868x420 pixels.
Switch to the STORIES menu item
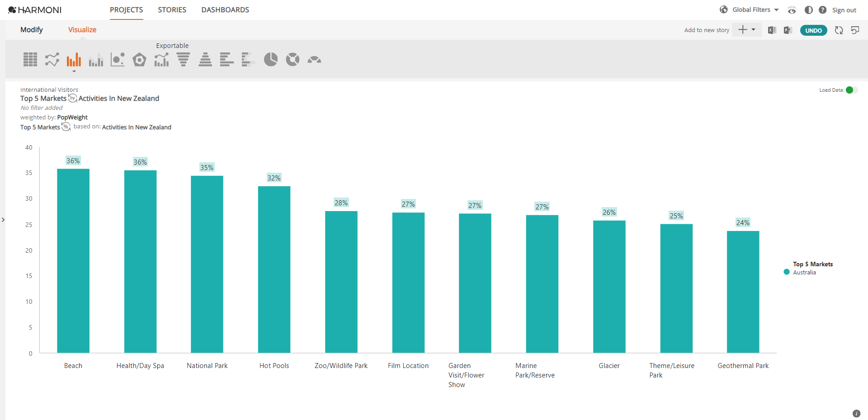[x=172, y=9]
